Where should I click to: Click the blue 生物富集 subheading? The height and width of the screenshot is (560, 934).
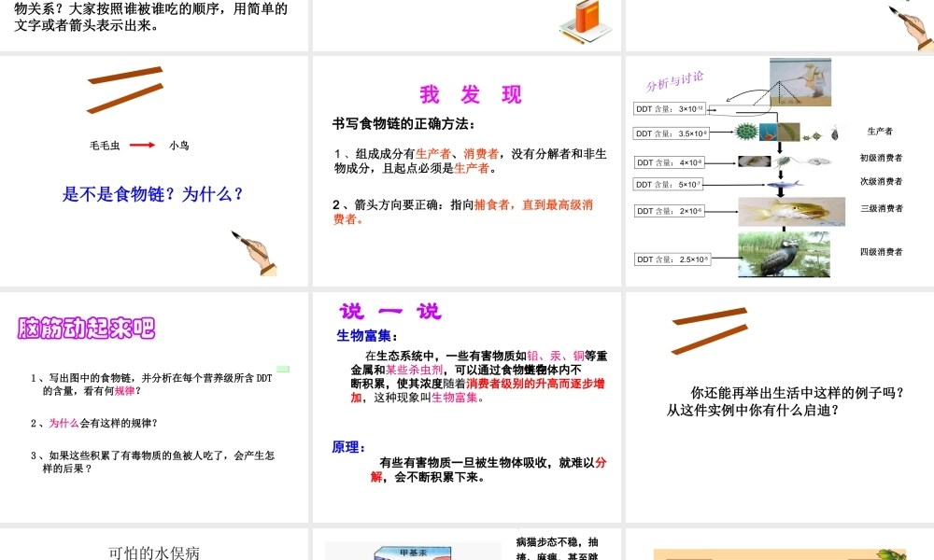pyautogui.click(x=366, y=336)
